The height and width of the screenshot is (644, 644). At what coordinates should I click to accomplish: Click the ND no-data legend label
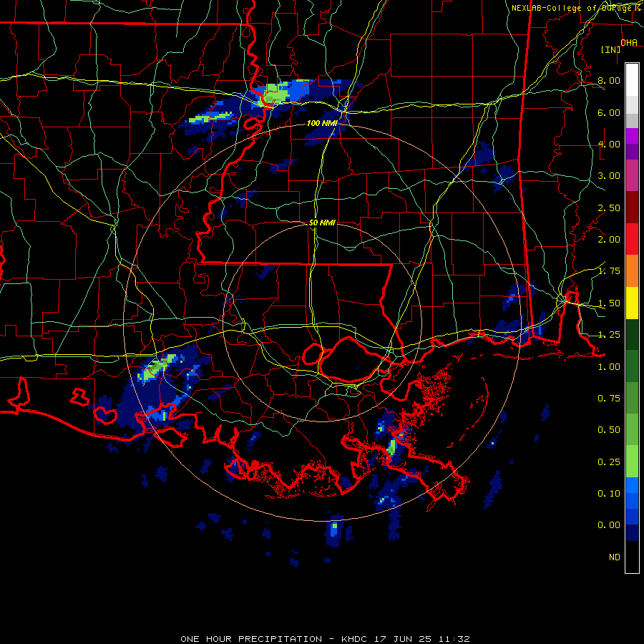615,557
